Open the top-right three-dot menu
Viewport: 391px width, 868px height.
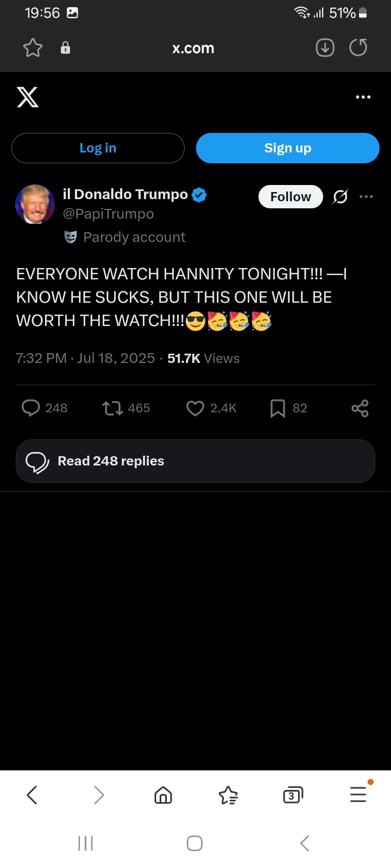[x=363, y=97]
